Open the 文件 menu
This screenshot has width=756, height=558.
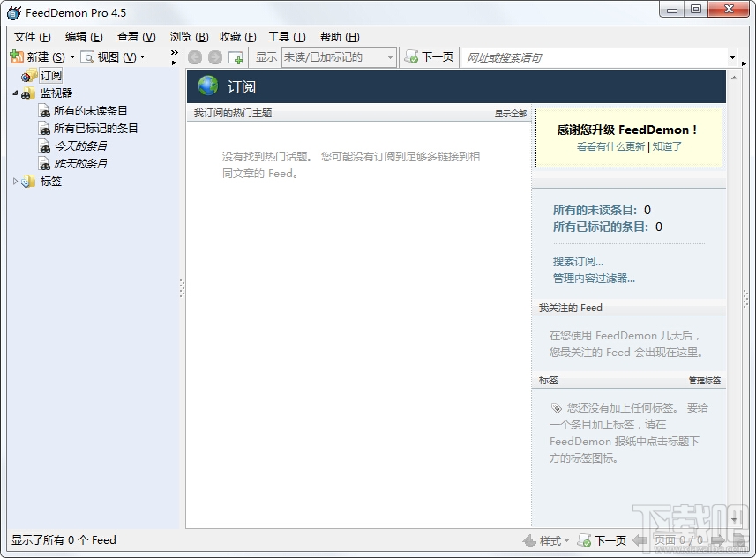[32, 37]
